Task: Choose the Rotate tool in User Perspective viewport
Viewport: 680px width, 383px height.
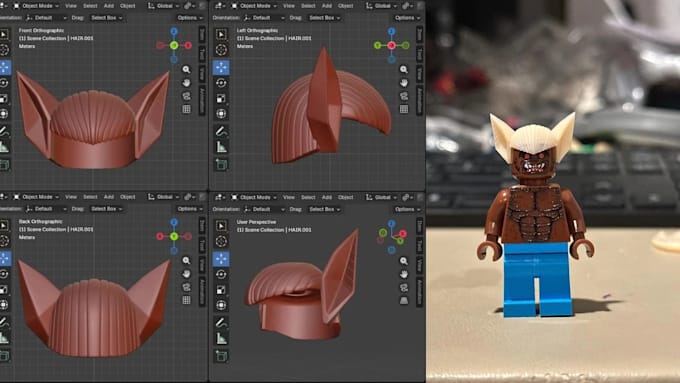Action: [x=221, y=274]
